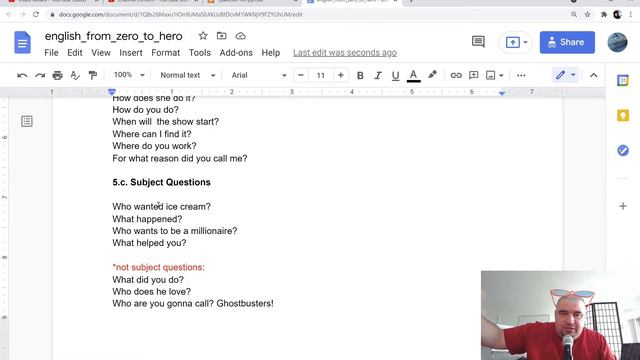Click the font size field showing 11

(x=321, y=76)
